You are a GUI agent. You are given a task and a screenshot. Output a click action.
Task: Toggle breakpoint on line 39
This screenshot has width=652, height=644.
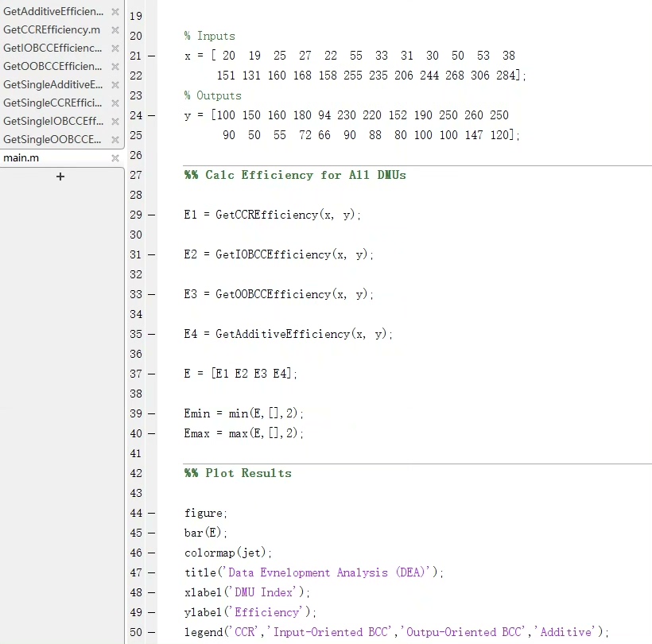pos(151,414)
